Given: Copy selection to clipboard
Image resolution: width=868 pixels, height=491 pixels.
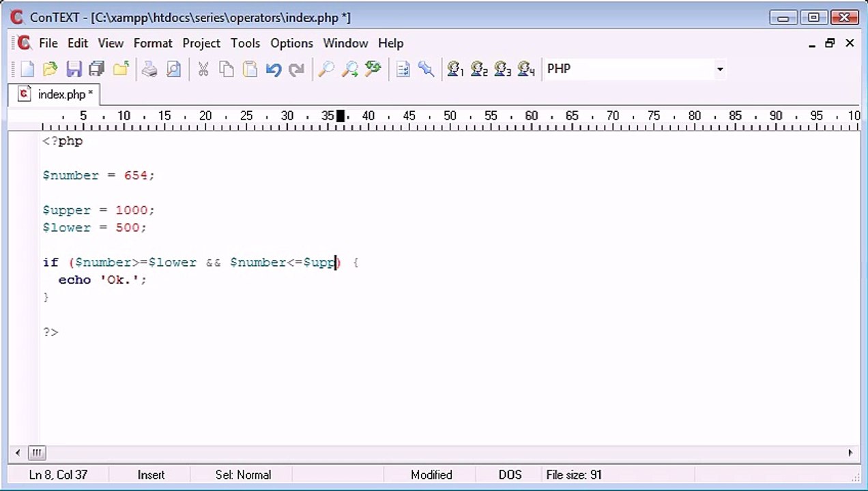Looking at the screenshot, I should tap(227, 69).
